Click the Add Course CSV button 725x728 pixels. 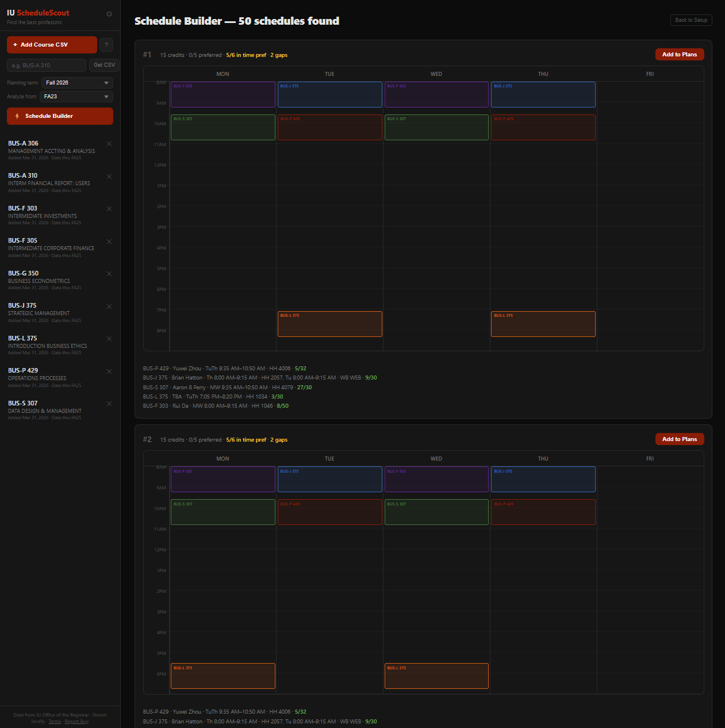tap(52, 44)
